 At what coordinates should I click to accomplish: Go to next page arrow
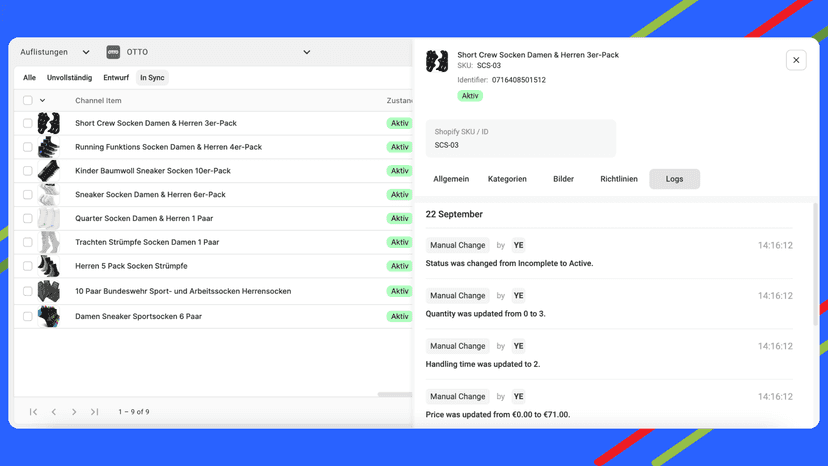point(74,412)
